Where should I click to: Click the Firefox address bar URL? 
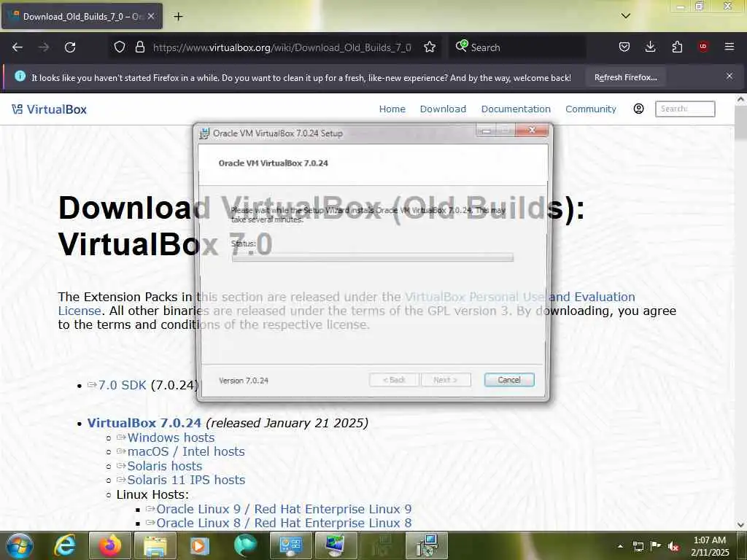282,47
